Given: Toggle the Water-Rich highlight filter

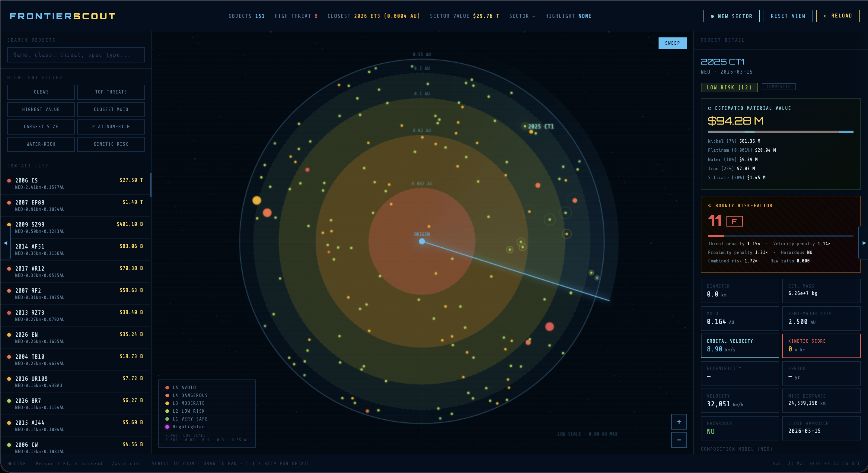Looking at the screenshot, I should (x=41, y=144).
